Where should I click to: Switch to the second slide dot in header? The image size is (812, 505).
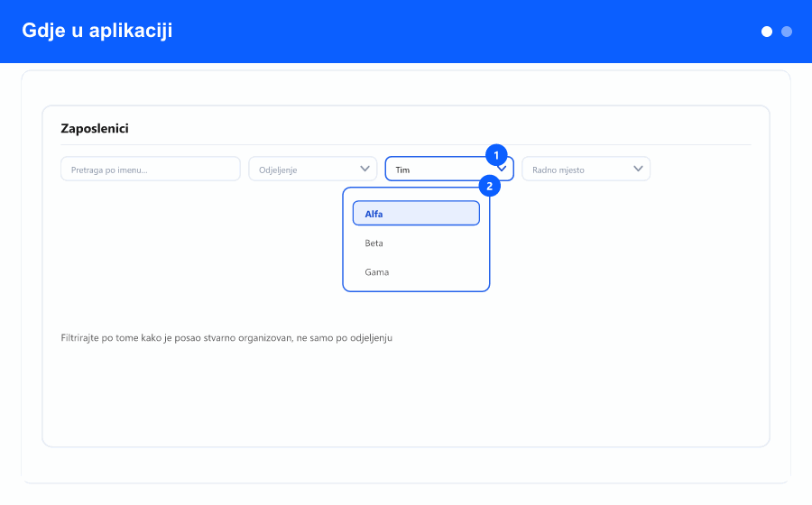pyautogui.click(x=786, y=32)
